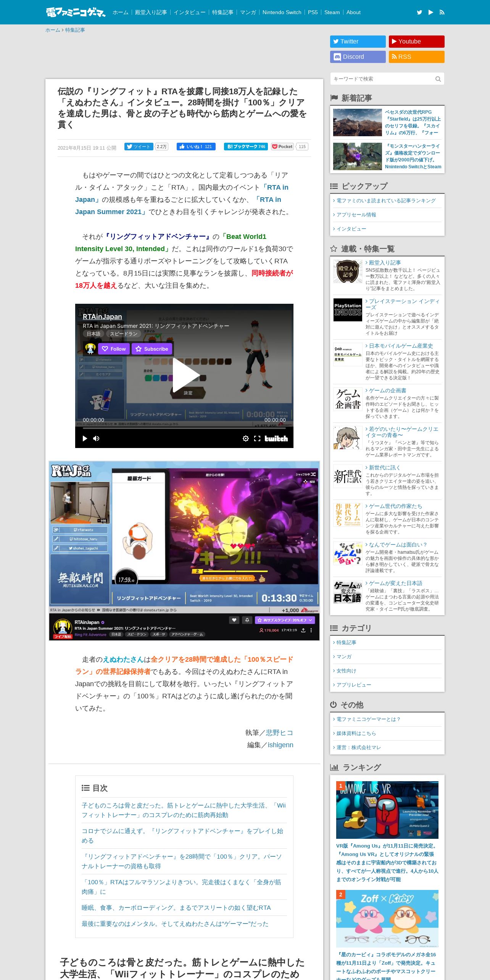The width and height of the screenshot is (490, 980).
Task: Click the B!ブックマーク button
Action: coord(246,147)
